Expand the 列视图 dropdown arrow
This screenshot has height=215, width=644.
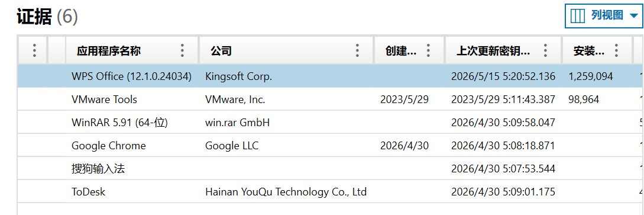pos(632,16)
